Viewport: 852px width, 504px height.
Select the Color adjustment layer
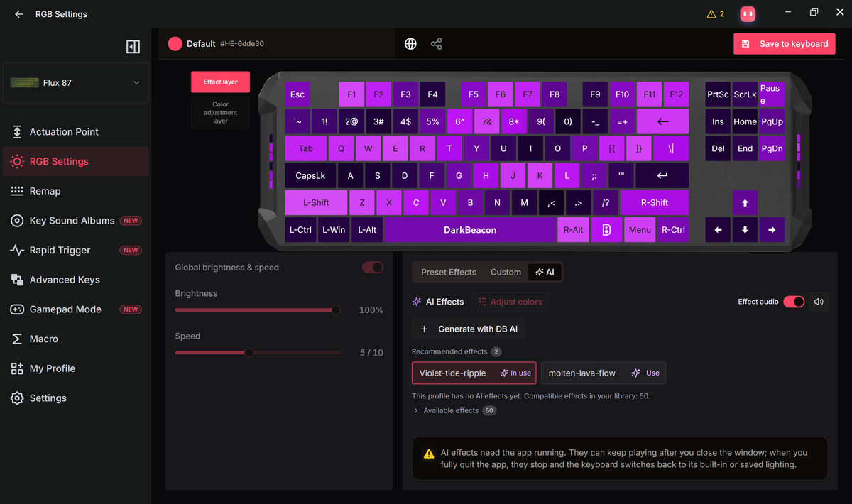pos(220,113)
